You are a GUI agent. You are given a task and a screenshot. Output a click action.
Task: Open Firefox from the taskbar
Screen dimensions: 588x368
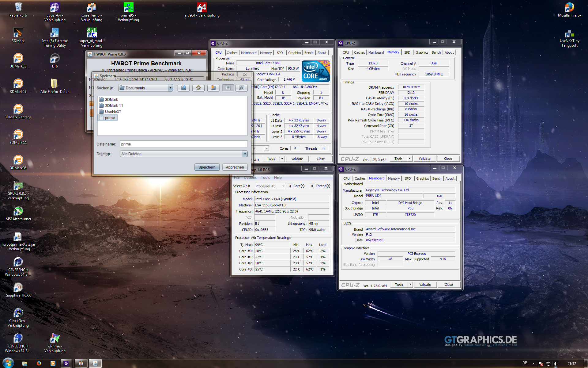point(39,363)
